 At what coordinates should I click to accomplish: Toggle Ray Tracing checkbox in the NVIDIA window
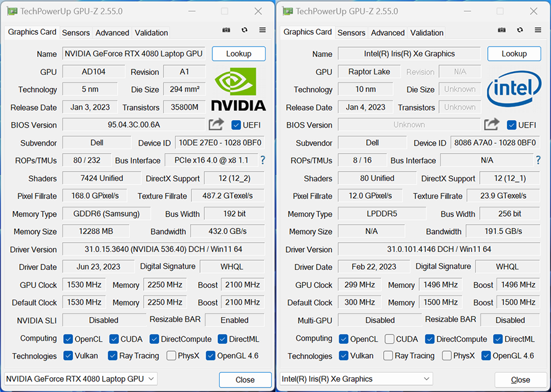(113, 356)
